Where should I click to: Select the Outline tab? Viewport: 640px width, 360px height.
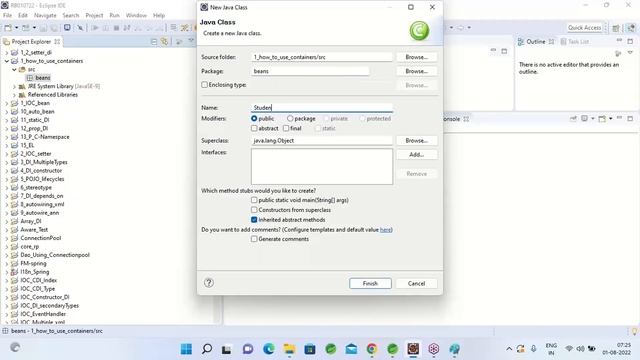[535, 42]
